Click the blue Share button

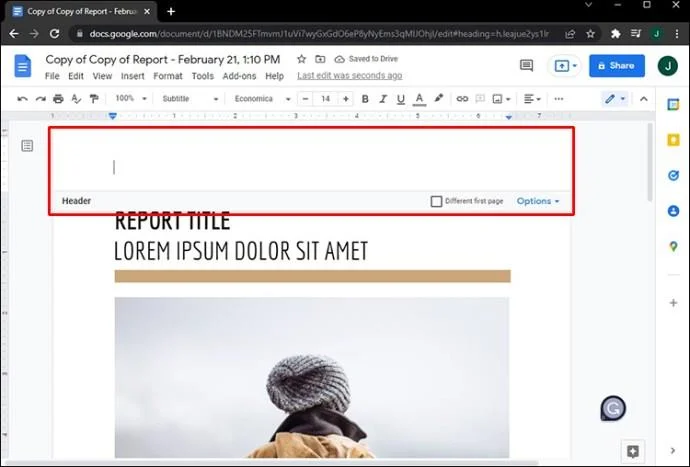pyautogui.click(x=617, y=66)
